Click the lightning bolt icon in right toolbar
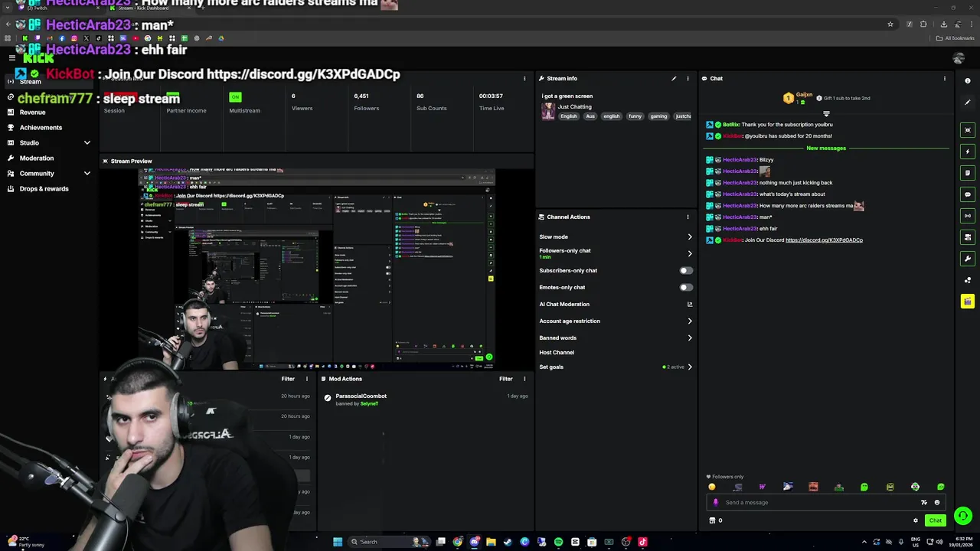 point(968,152)
